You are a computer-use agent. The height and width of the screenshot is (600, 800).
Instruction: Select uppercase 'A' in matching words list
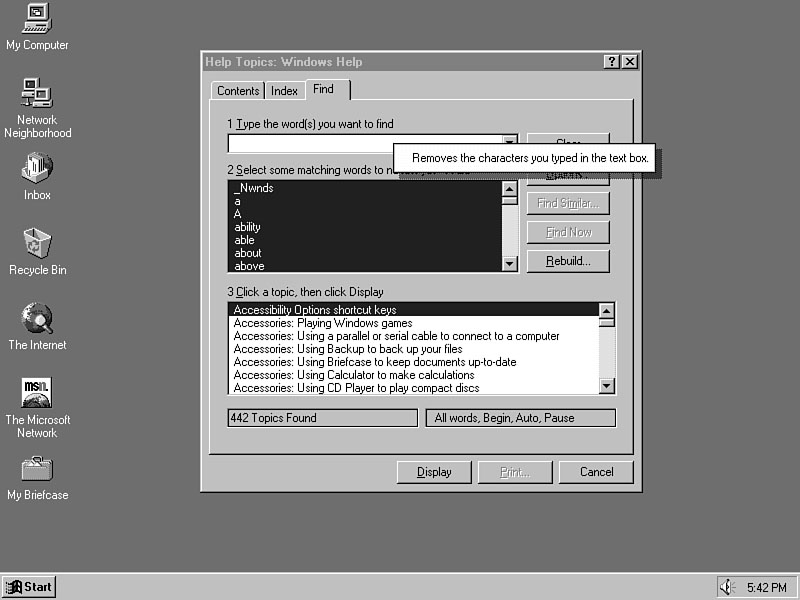click(365, 214)
